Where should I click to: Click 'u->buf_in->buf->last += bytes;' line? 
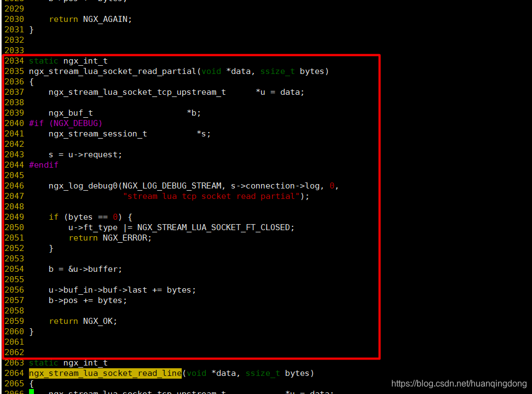(122, 290)
